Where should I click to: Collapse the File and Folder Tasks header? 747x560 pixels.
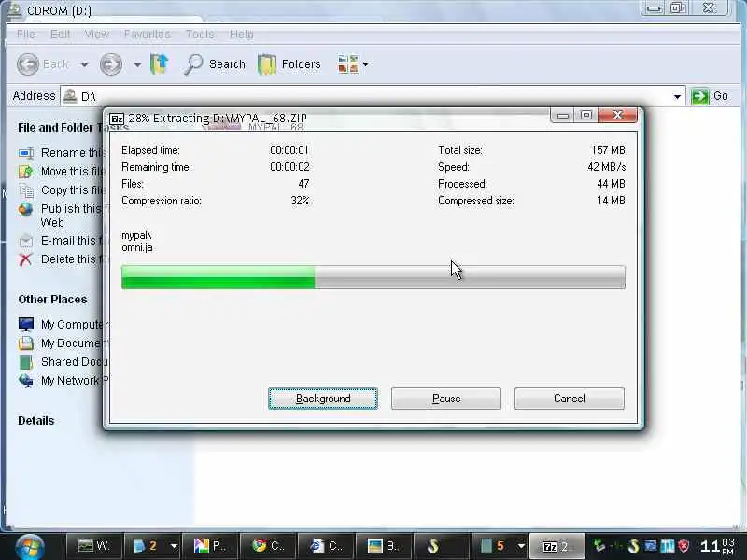(x=59, y=128)
